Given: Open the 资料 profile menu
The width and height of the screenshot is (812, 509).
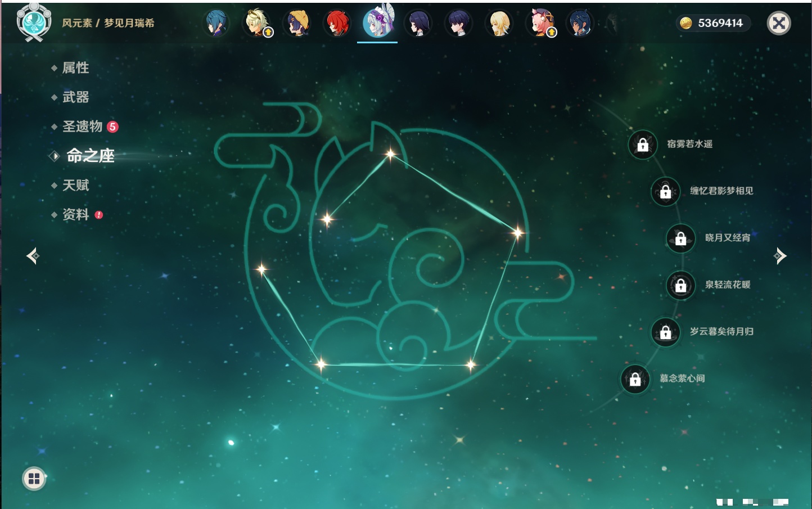Looking at the screenshot, I should [75, 214].
